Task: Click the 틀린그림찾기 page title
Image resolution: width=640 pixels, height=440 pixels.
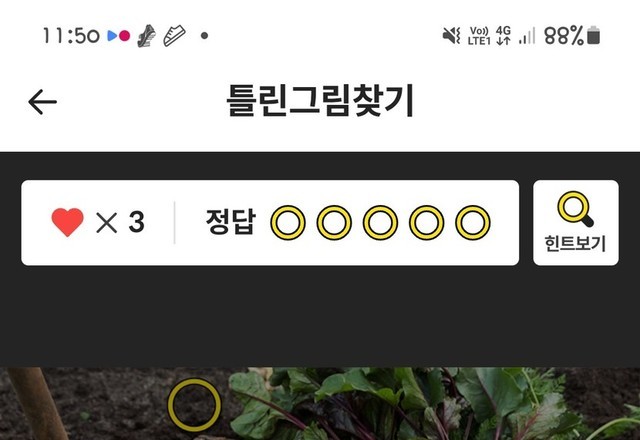Action: pyautogui.click(x=320, y=100)
